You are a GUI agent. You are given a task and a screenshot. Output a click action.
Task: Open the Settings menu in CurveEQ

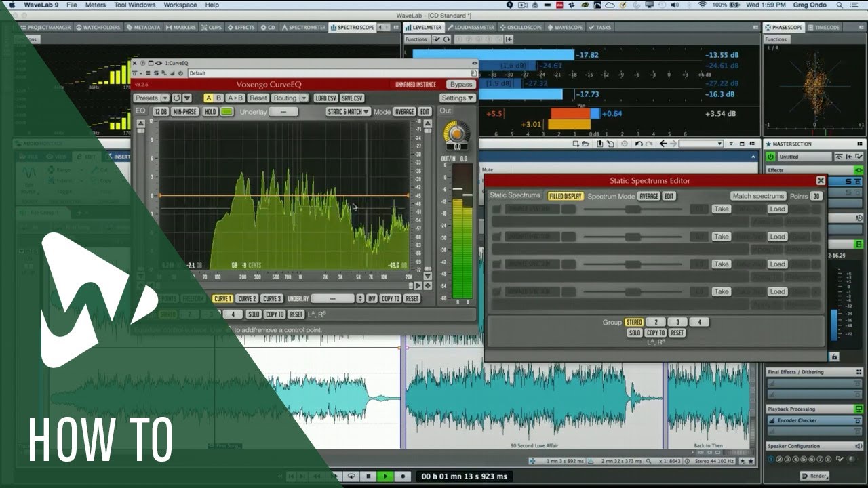pos(457,98)
